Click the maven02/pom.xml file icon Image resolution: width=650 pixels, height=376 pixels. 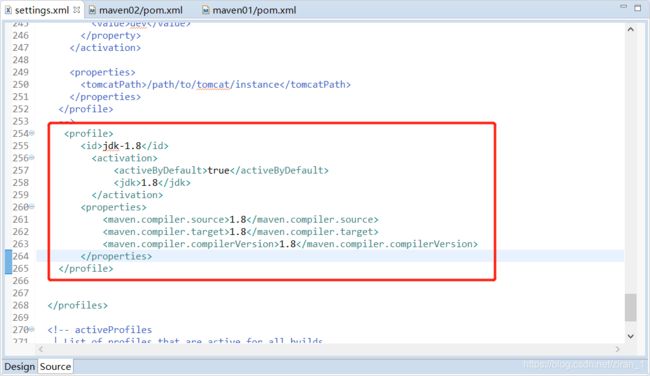(92, 10)
